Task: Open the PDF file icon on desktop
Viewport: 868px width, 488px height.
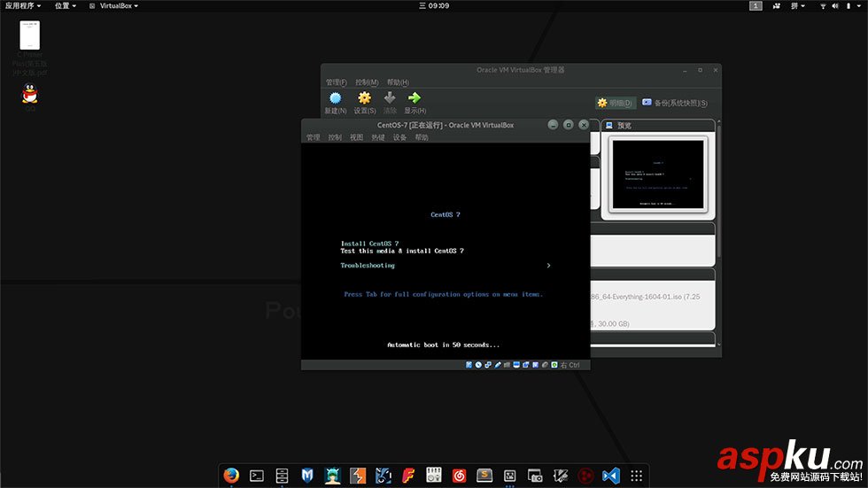Action: pos(30,35)
